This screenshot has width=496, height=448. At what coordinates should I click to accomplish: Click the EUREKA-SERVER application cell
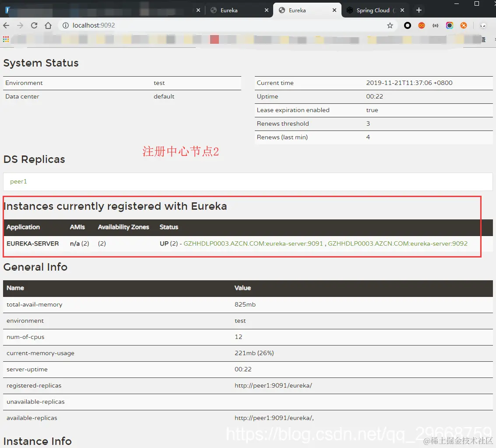tap(32, 243)
